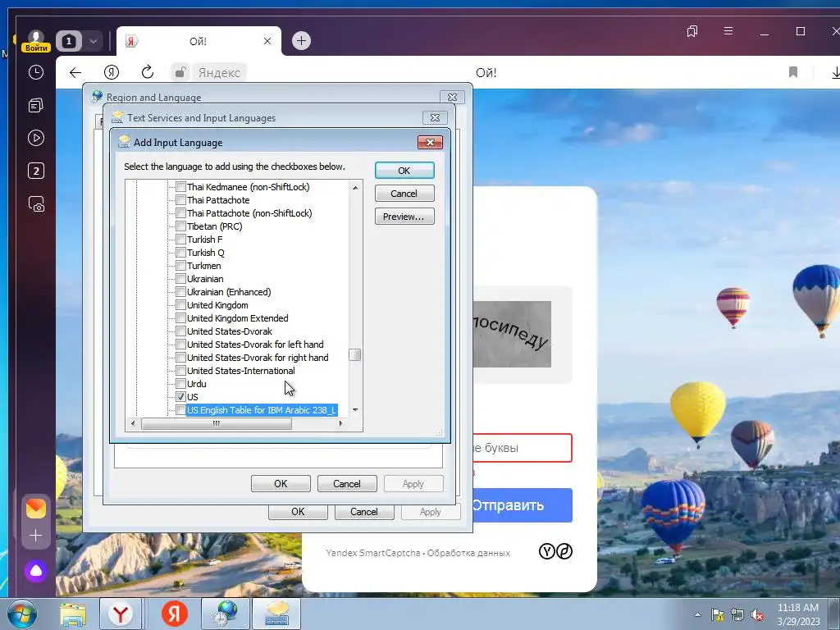
Task: Close the Ой! browser tab
Action: (x=267, y=41)
